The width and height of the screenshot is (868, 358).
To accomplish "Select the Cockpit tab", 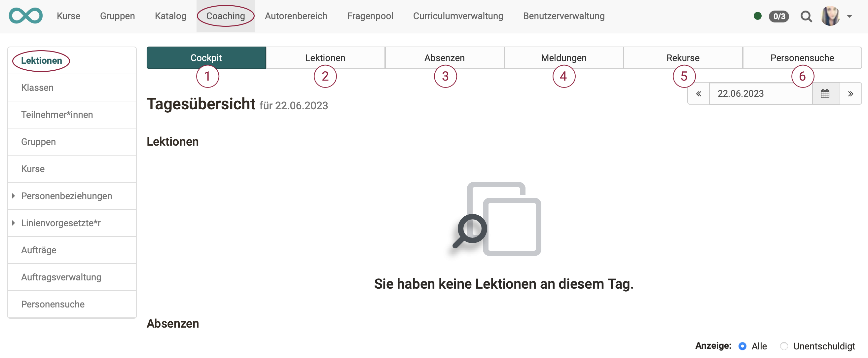I will [205, 57].
